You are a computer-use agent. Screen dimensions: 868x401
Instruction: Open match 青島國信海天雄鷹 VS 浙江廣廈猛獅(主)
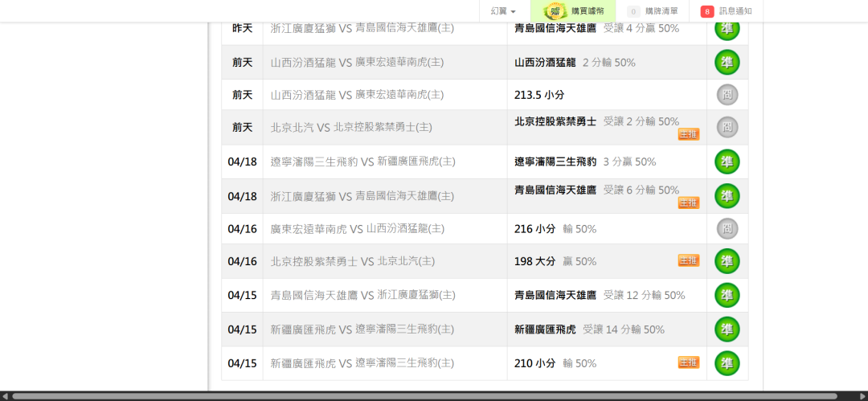pos(363,295)
